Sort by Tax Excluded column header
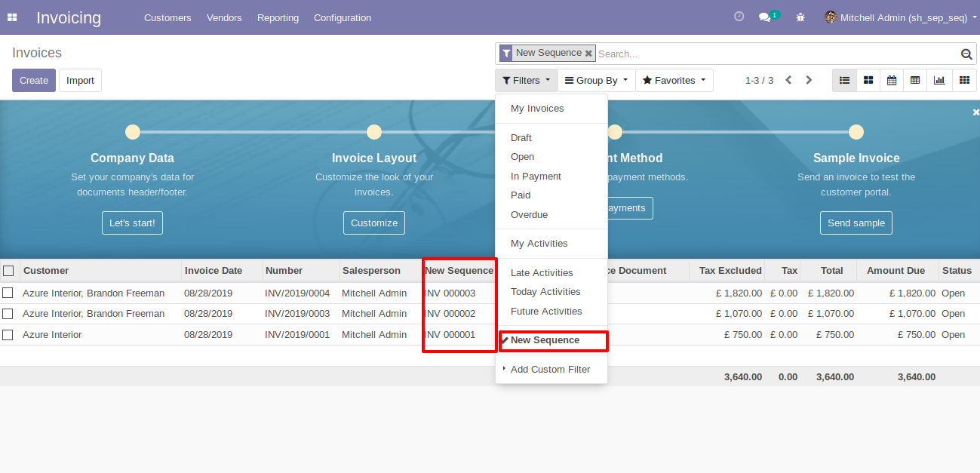The image size is (980, 473). point(727,271)
